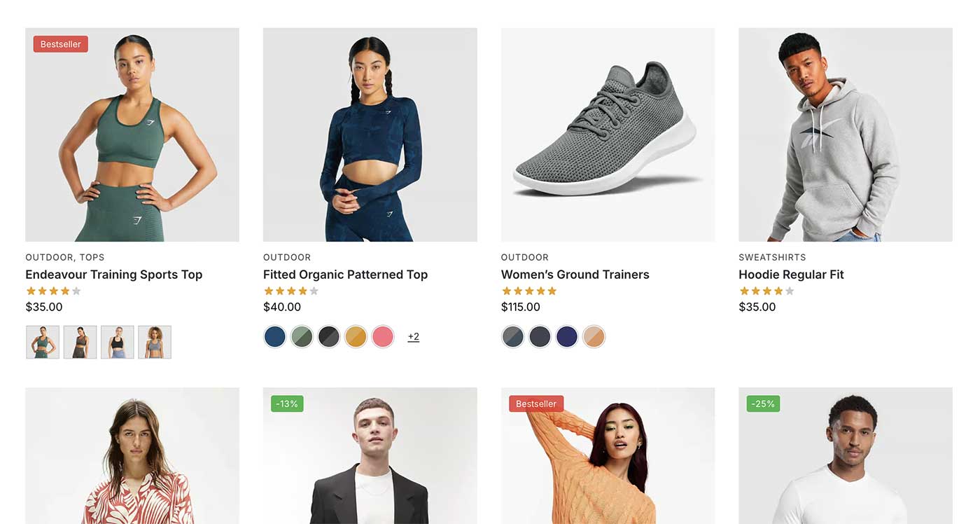Open the SWEATSHIRTS category link

point(772,257)
